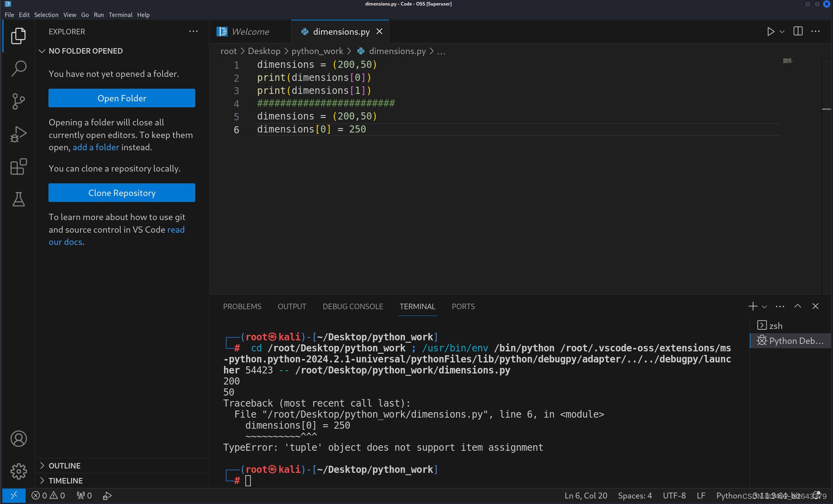Click the breadcrumb ellipsis symbol segment
833x504 pixels.
click(441, 51)
